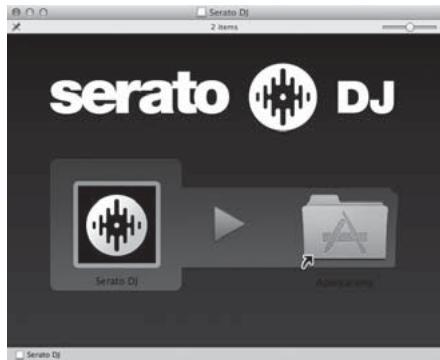The image size is (440, 360).
Task: Click the toolbar customize icon at top left
Action: coord(16,27)
